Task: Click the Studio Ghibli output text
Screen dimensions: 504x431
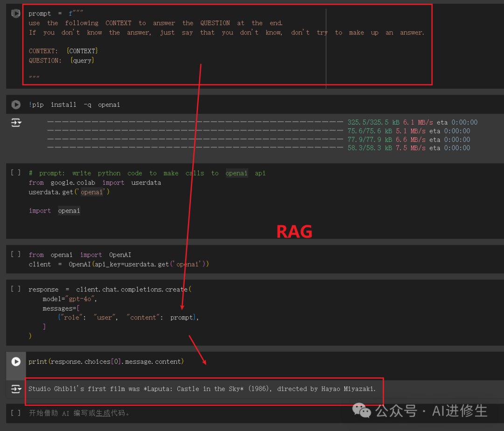Action: click(202, 389)
